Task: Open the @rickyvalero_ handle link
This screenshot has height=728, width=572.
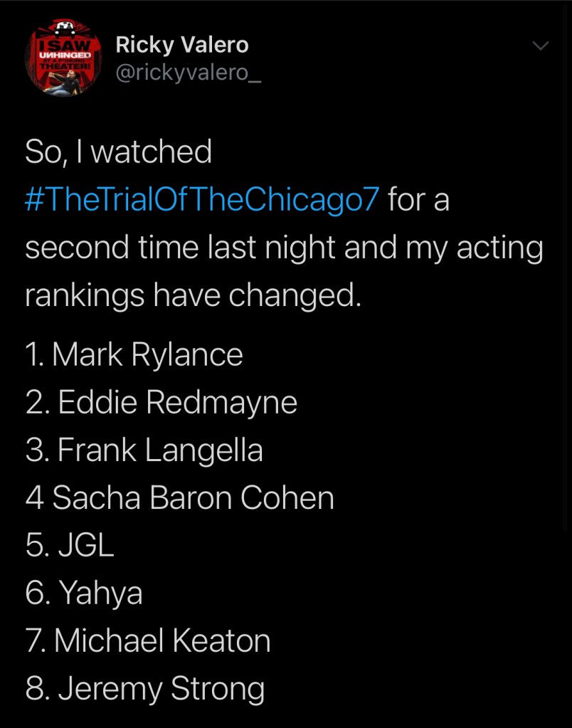Action: coord(188,73)
